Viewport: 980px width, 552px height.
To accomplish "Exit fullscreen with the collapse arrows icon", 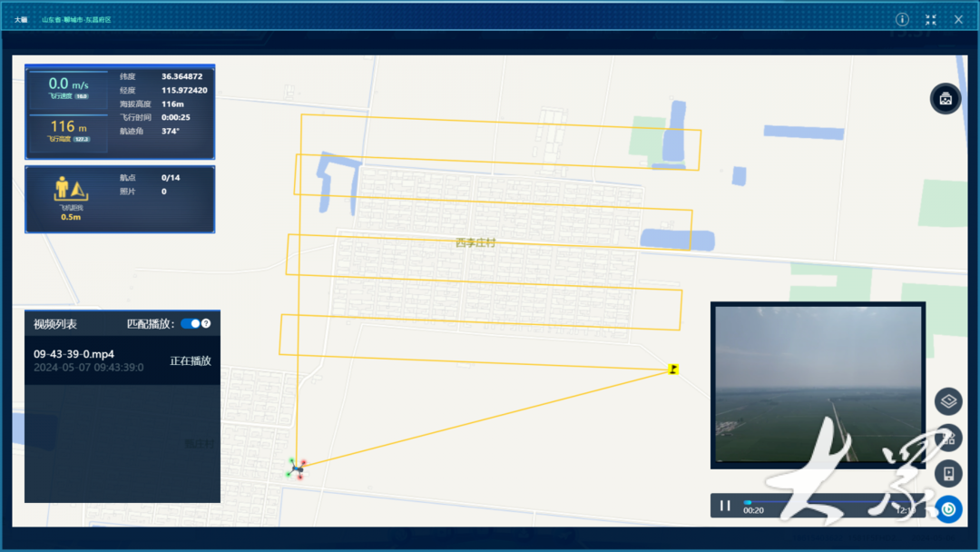I will coord(931,19).
